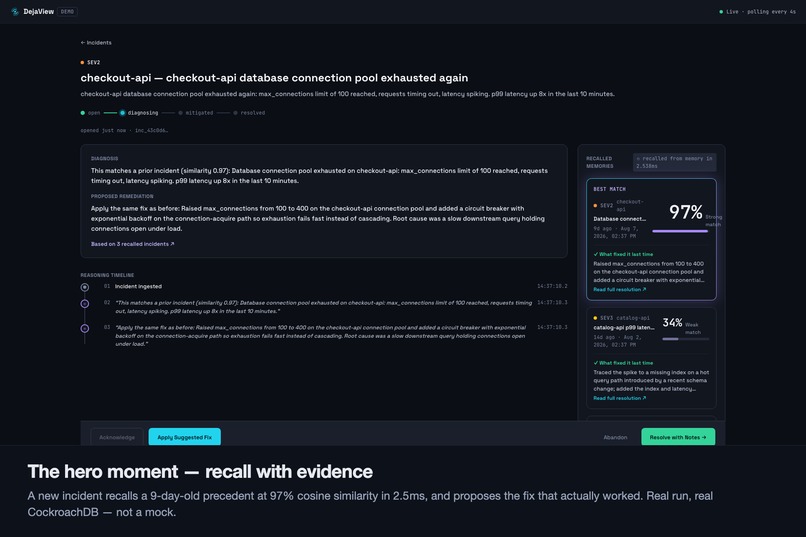Click the green Live status dot
The height and width of the screenshot is (537, 806).
tap(721, 11)
